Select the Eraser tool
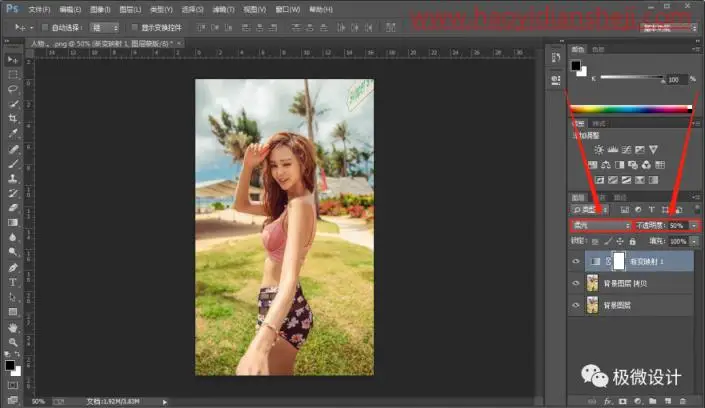Screen dimensions: 705x408 tap(13, 207)
